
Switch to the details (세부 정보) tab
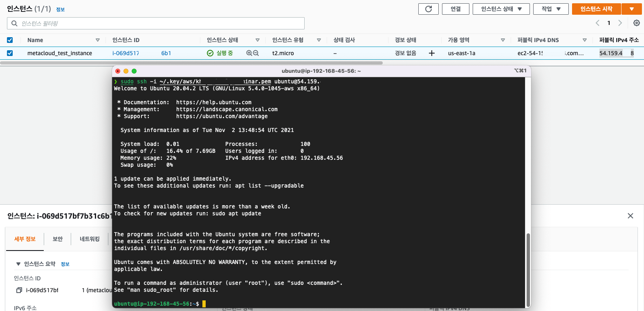tap(25, 239)
